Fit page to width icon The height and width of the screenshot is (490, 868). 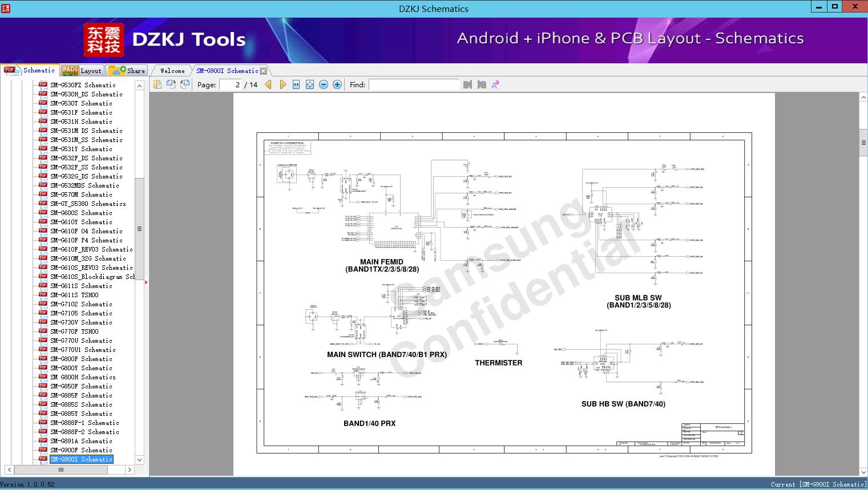296,84
